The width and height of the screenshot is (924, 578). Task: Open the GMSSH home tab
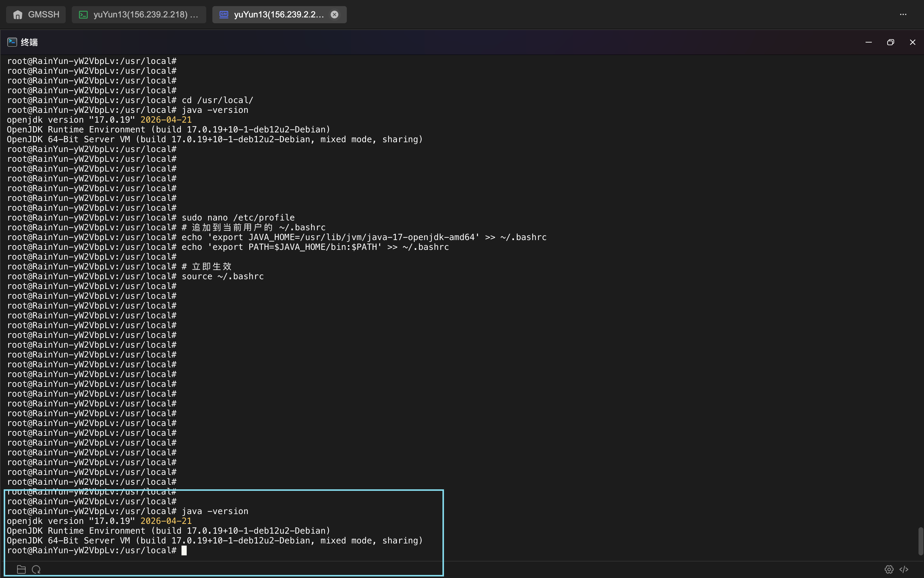coord(36,15)
